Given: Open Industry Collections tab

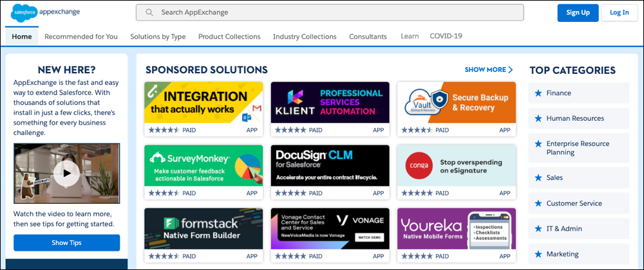Looking at the screenshot, I should (305, 37).
